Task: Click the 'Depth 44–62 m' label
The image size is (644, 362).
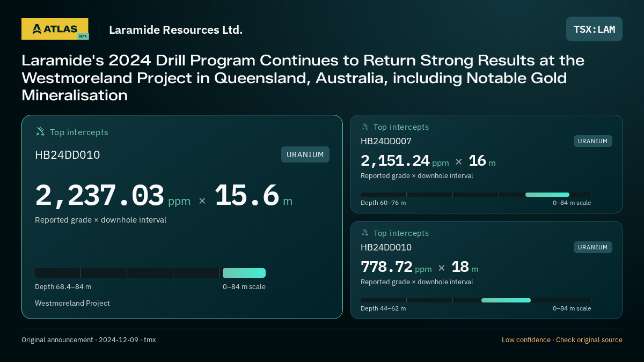Action: [383, 308]
